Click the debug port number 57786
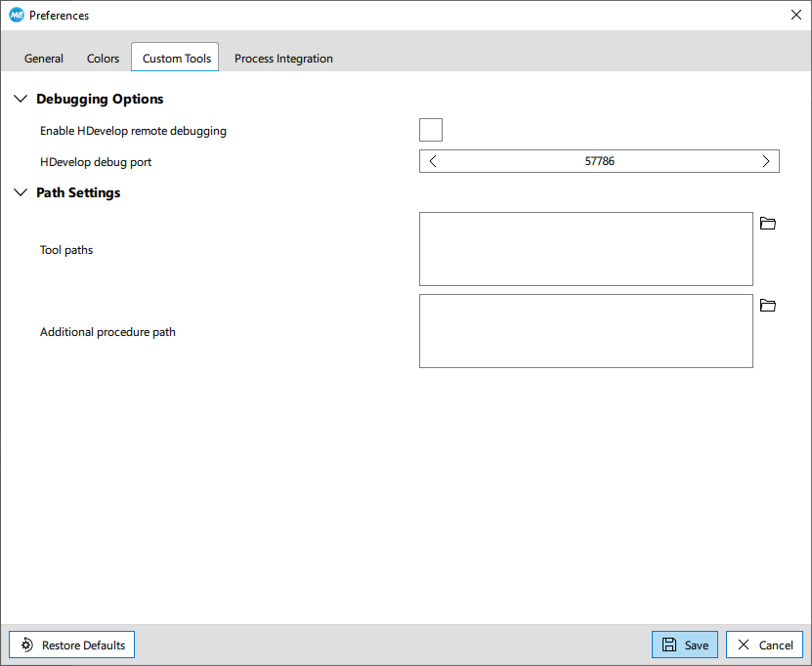This screenshot has width=812, height=666. [599, 161]
